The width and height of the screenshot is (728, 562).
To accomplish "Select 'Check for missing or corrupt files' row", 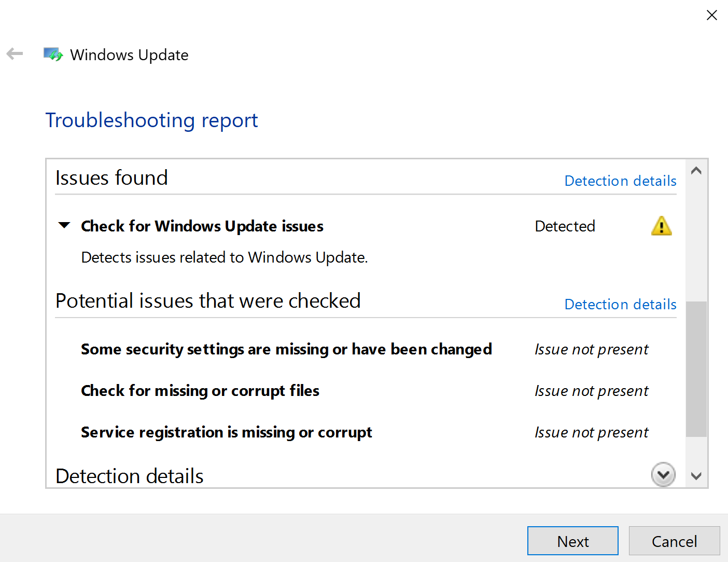I will tap(200, 391).
